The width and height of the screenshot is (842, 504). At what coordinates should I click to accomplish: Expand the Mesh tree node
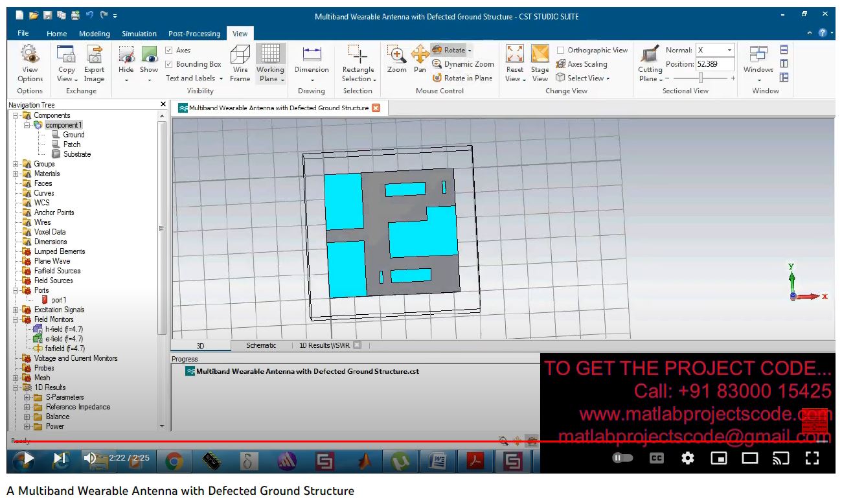click(16, 378)
